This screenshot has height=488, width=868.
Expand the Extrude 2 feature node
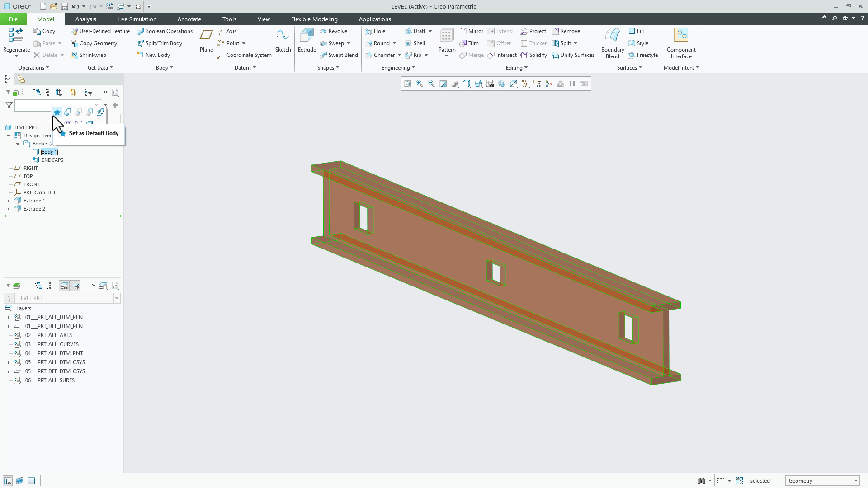tap(9, 209)
